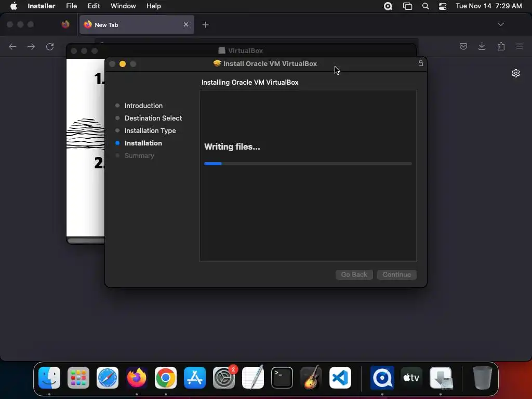The image size is (532, 399).
Task: Open the File menu
Action: (x=71, y=6)
